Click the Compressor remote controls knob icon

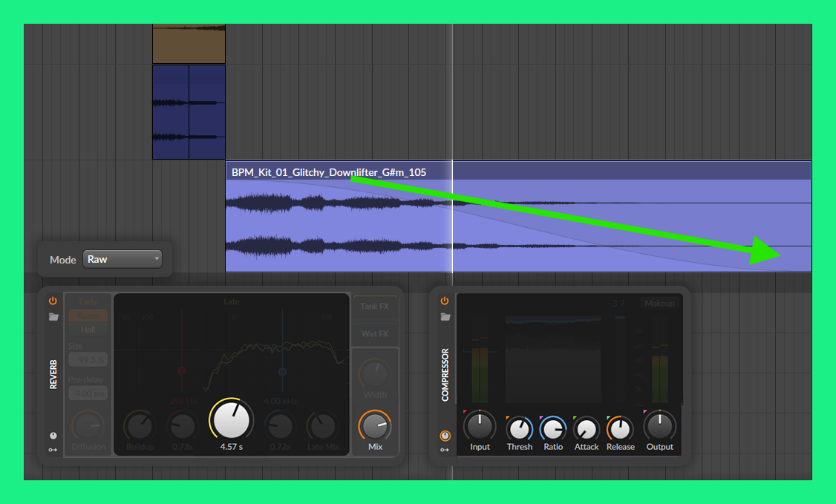tap(445, 436)
